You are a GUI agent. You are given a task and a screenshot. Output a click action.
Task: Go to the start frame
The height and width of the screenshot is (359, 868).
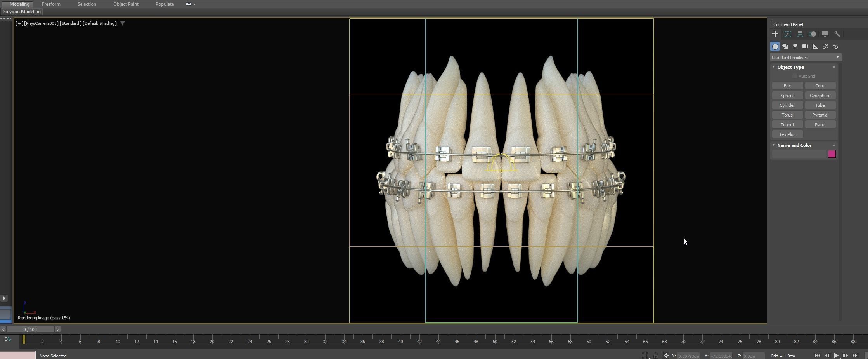(818, 356)
